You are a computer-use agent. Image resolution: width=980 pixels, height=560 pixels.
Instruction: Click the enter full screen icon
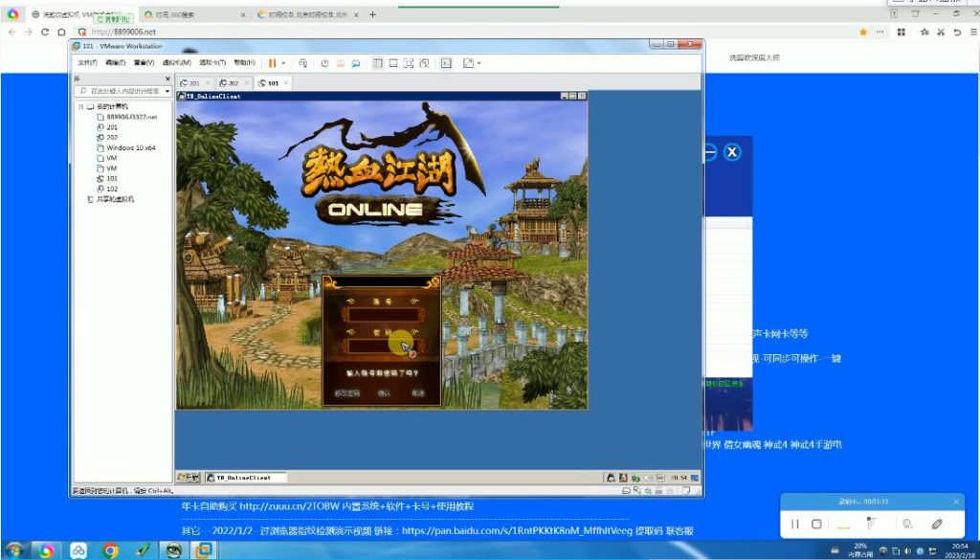[x=409, y=63]
